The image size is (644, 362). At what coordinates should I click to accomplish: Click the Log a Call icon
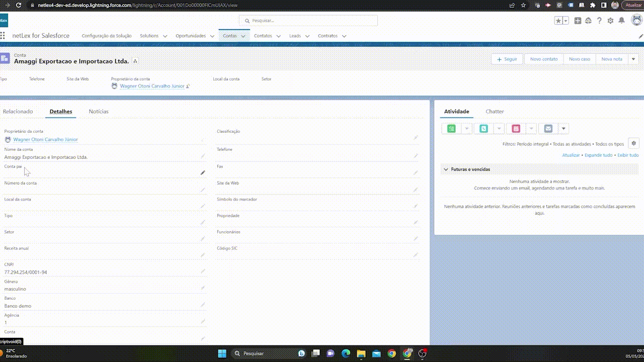point(484,129)
